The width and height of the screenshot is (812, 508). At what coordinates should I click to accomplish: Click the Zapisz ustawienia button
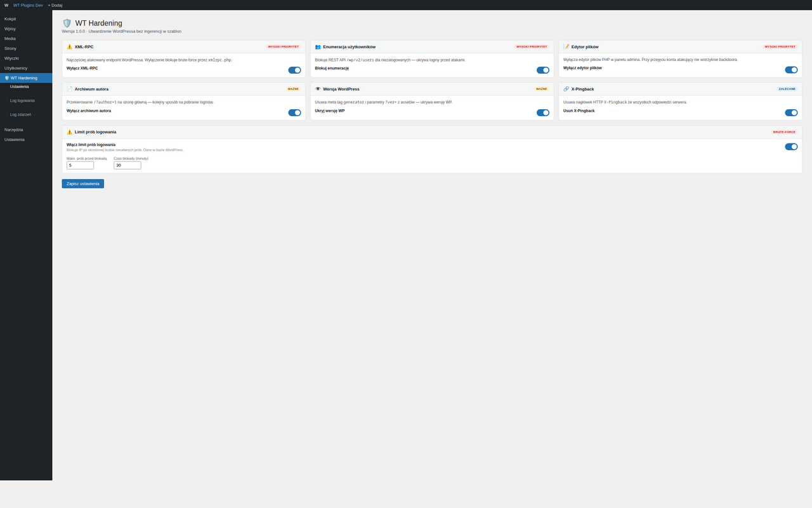click(x=82, y=184)
